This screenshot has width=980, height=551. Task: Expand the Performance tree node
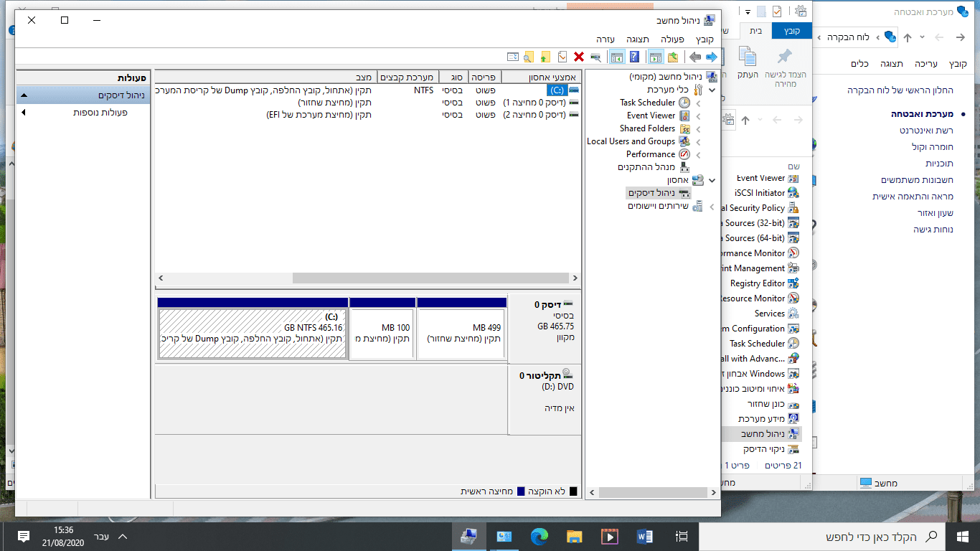coord(699,154)
